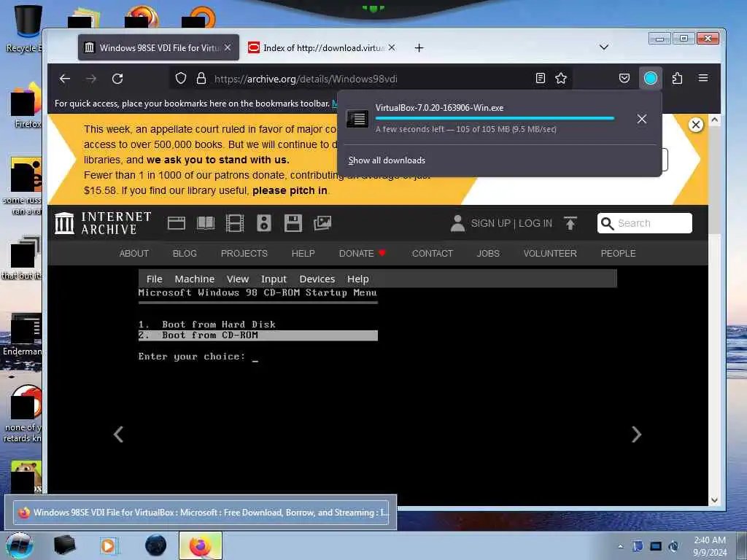The height and width of the screenshot is (560, 747).
Task: Close the Windows 98SE VDI tab
Action: pos(228,47)
